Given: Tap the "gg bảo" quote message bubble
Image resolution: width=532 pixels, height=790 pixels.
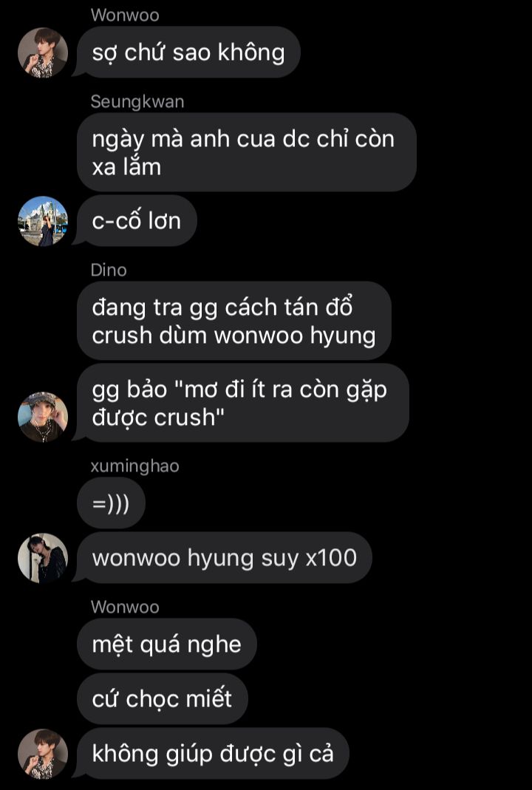Looking at the screenshot, I should (242, 403).
